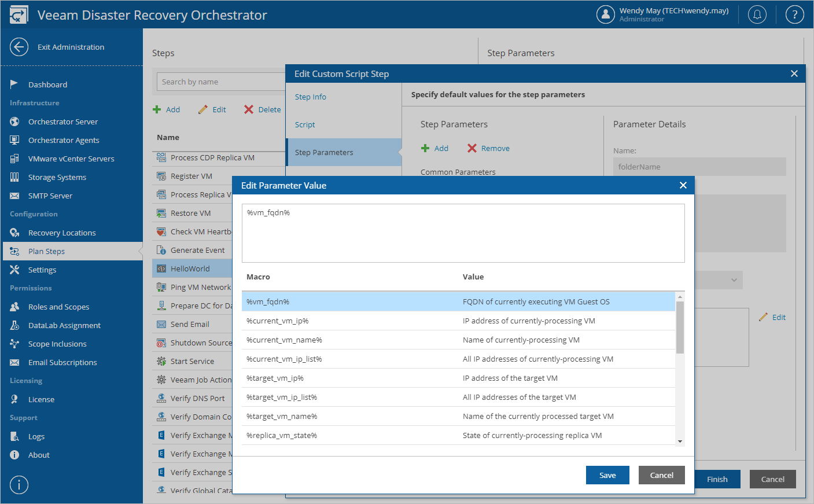814x504 pixels.
Task: Click the info circle icon at sidebar bottom
Action: pyautogui.click(x=19, y=485)
